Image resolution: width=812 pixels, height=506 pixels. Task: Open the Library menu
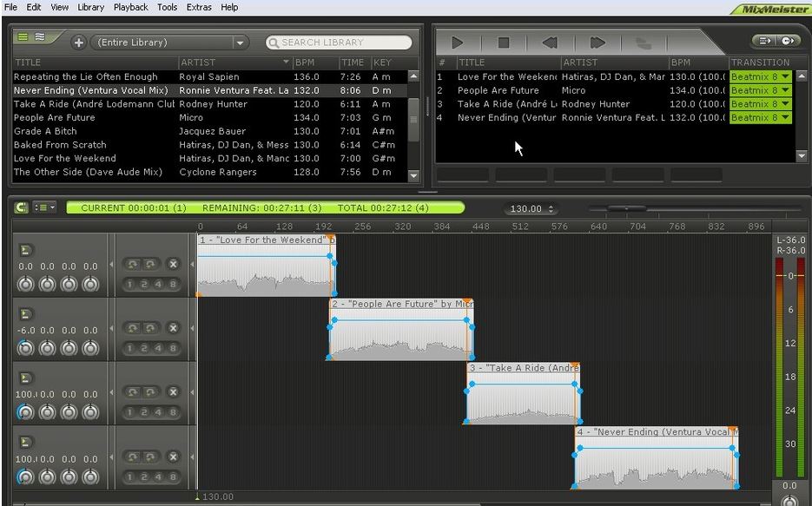click(90, 7)
